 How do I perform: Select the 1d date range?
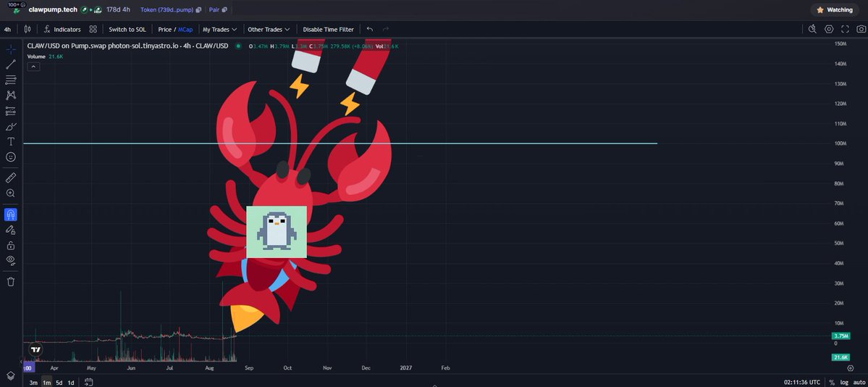click(71, 383)
